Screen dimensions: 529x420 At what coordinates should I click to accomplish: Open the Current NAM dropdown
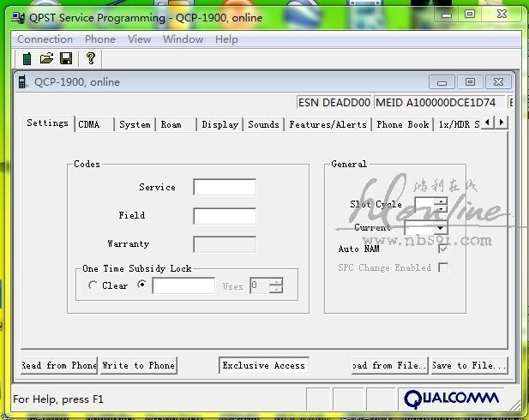click(x=440, y=228)
